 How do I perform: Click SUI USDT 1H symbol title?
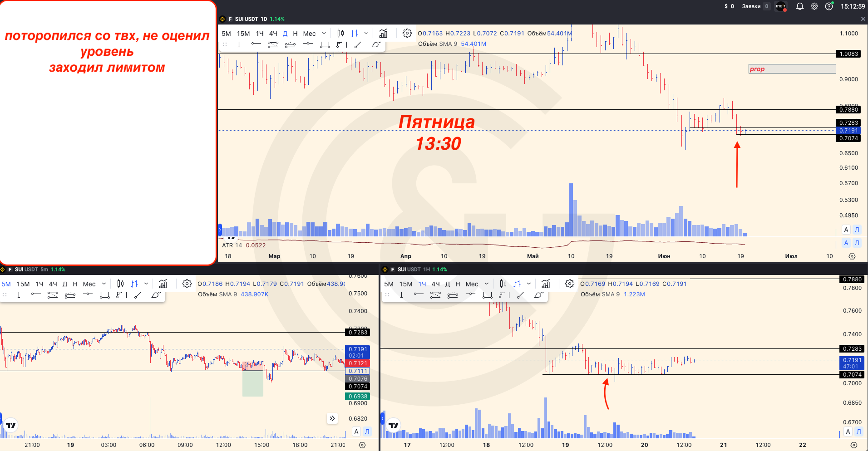tap(414, 270)
